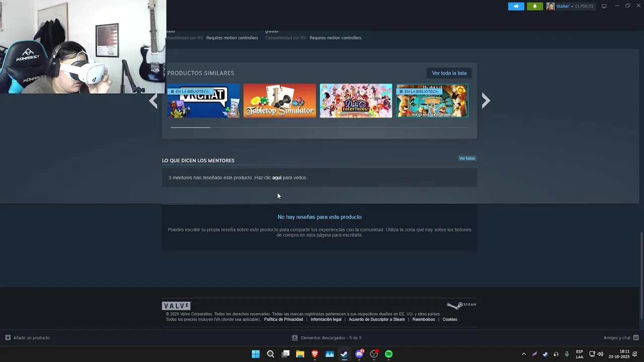The height and width of the screenshot is (362, 644).
Task: Click the microphone tray icon
Action: tap(567, 354)
